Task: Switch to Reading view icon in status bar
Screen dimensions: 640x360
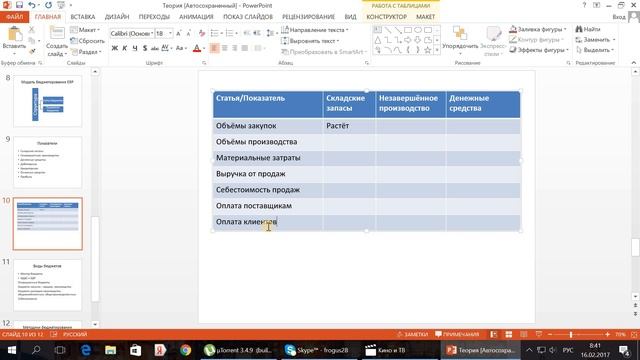Action: pos(524,334)
